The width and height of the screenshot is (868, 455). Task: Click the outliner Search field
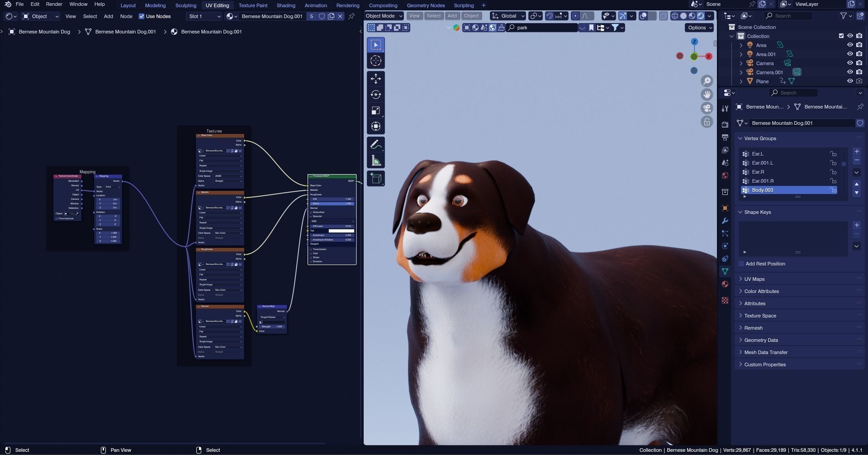(789, 16)
